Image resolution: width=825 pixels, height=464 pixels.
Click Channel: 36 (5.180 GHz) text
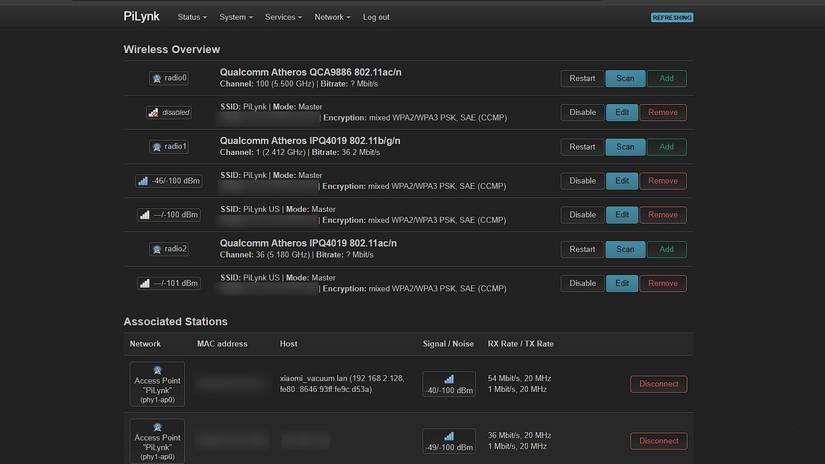pos(265,255)
